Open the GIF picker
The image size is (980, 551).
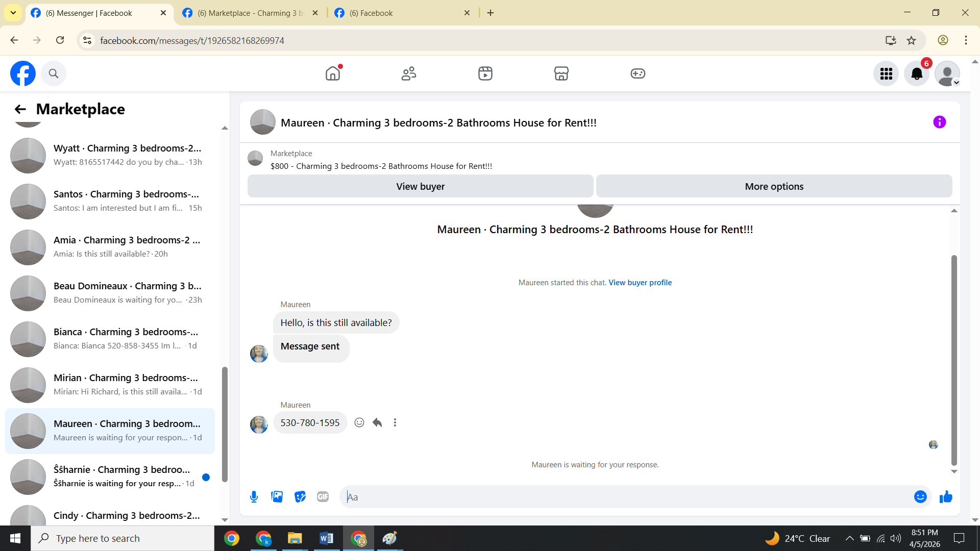pos(323,497)
